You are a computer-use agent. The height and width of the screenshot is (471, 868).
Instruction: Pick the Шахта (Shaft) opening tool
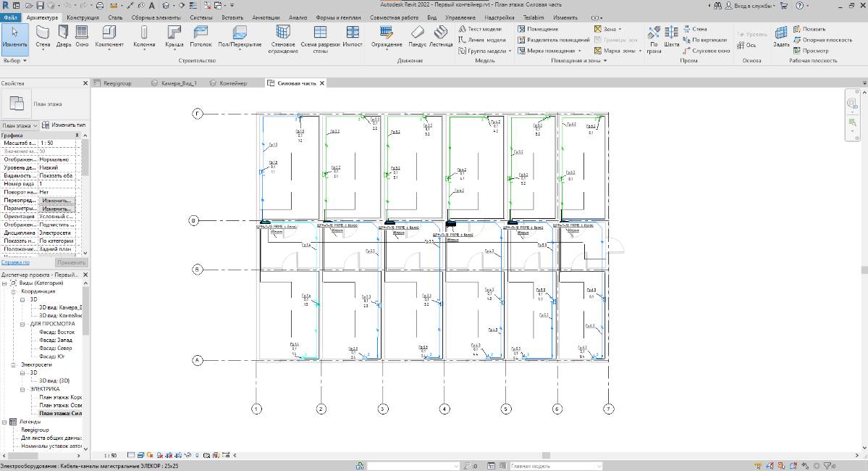[x=671, y=36]
